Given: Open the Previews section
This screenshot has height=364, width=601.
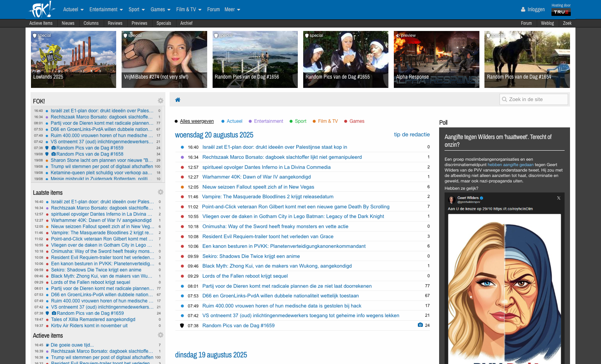Looking at the screenshot, I should click(139, 23).
